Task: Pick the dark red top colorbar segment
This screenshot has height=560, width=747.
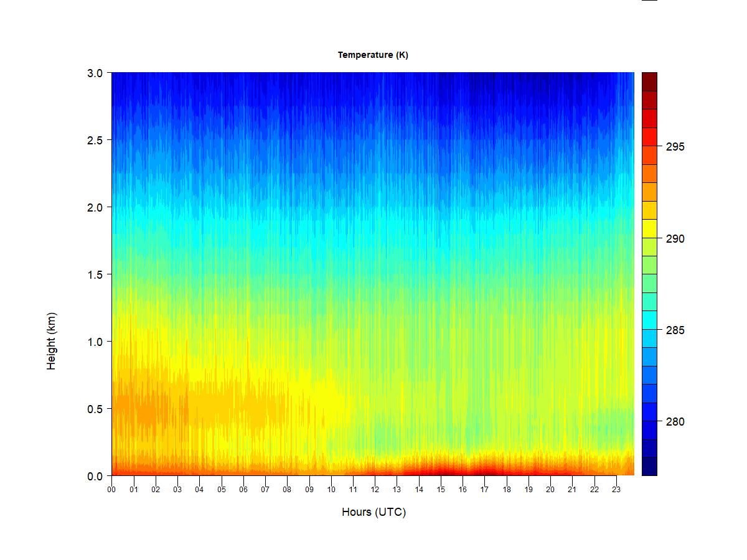Action: point(649,82)
